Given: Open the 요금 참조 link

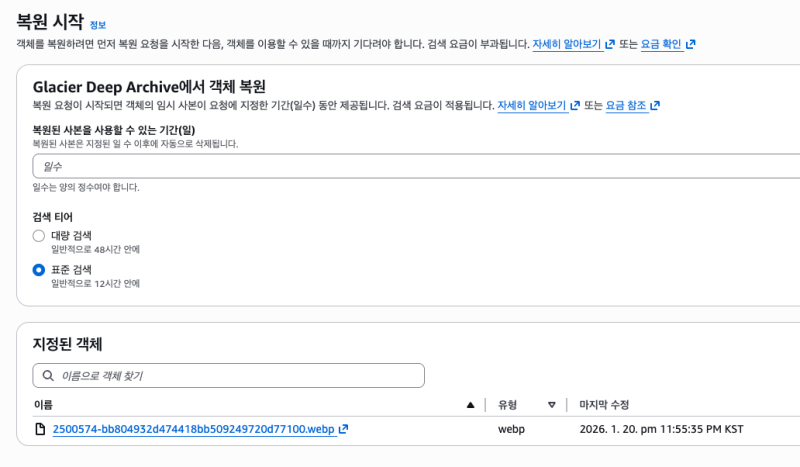Looking at the screenshot, I should 627,106.
